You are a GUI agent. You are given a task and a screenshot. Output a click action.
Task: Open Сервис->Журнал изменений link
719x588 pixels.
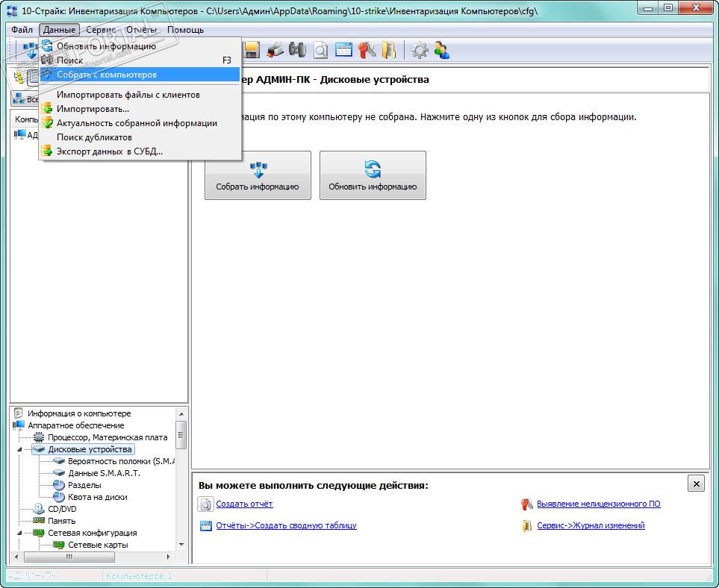pos(591,525)
